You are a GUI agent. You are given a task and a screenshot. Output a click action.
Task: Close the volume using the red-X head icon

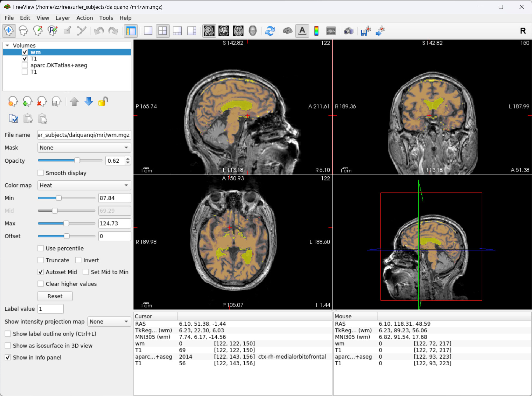42,102
